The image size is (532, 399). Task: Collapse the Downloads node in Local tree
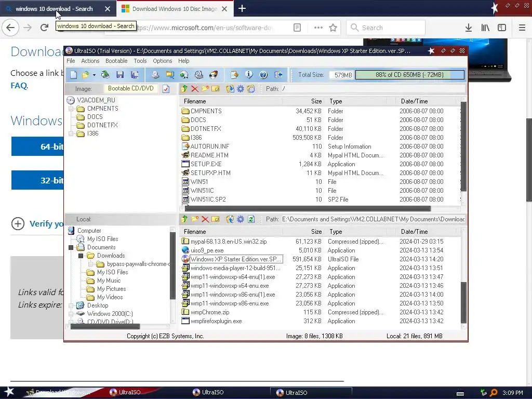(x=81, y=256)
